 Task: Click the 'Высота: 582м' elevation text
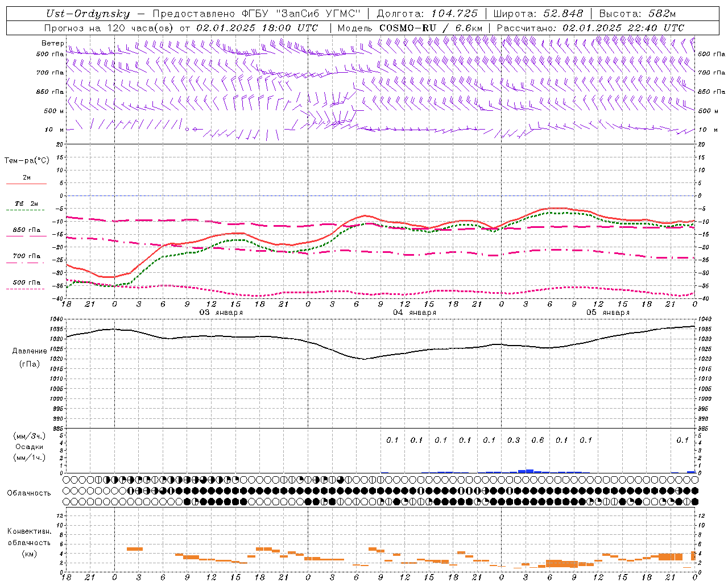(x=638, y=14)
